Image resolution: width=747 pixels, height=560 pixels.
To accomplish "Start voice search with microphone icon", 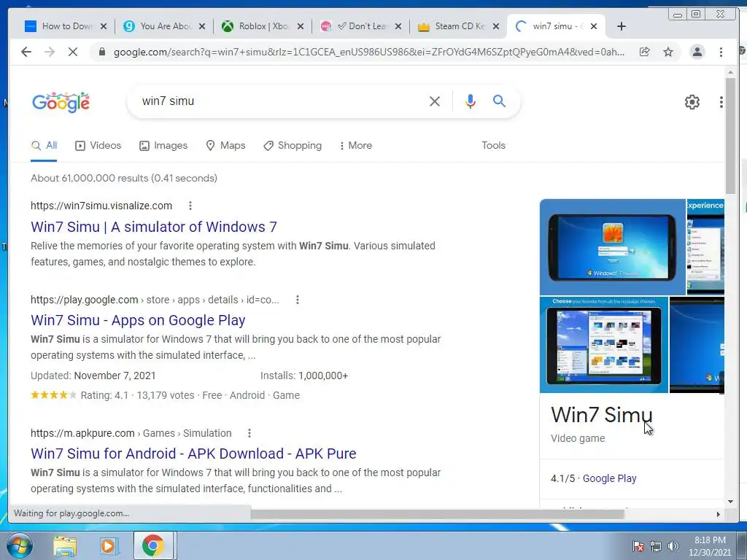I will click(x=471, y=101).
